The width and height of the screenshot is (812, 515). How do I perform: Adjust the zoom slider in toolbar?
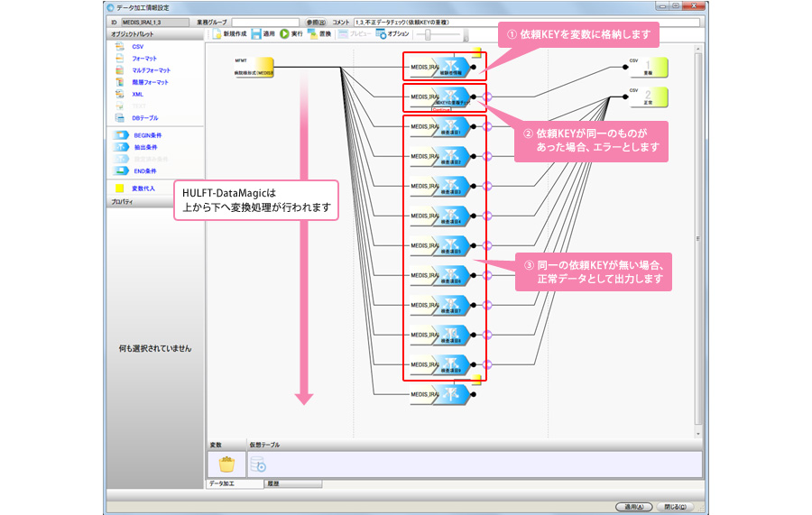429,34
